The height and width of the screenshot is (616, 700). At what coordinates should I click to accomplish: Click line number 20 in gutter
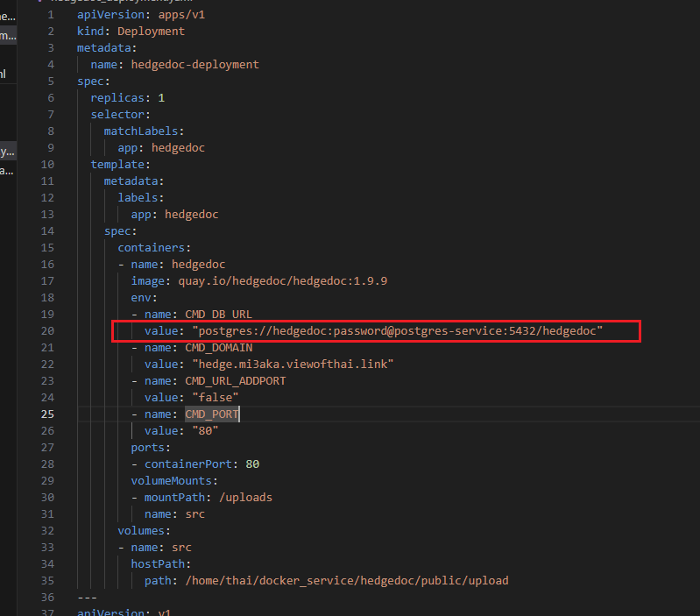48,330
